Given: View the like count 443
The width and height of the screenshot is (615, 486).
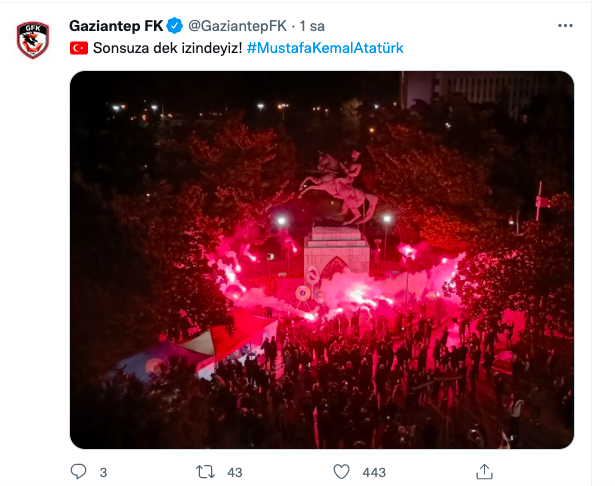Looking at the screenshot, I should 374,472.
